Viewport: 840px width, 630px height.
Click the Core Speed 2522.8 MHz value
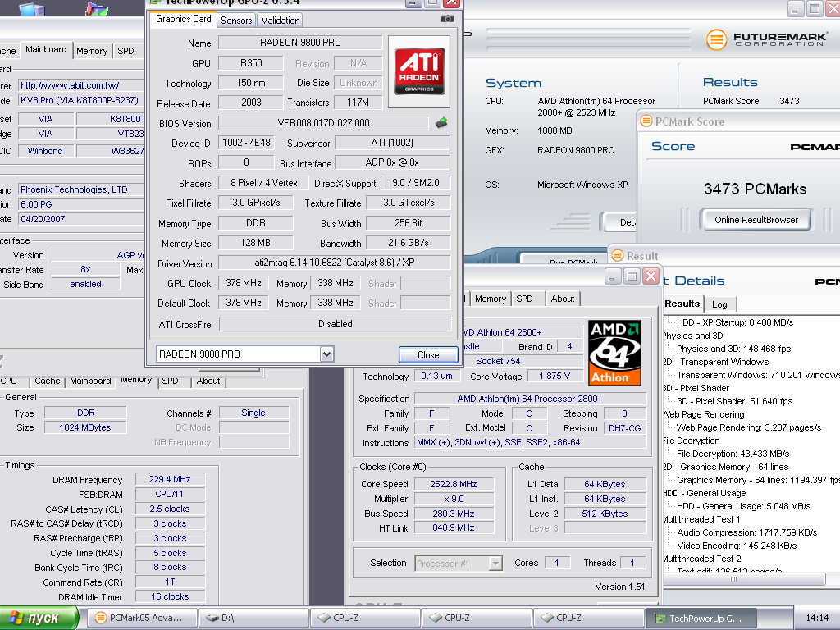click(453, 484)
